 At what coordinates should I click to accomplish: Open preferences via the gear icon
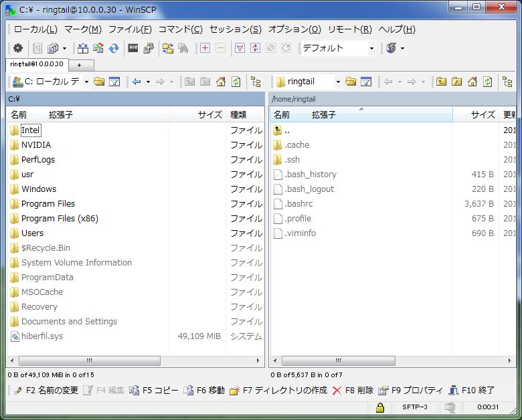pos(18,48)
